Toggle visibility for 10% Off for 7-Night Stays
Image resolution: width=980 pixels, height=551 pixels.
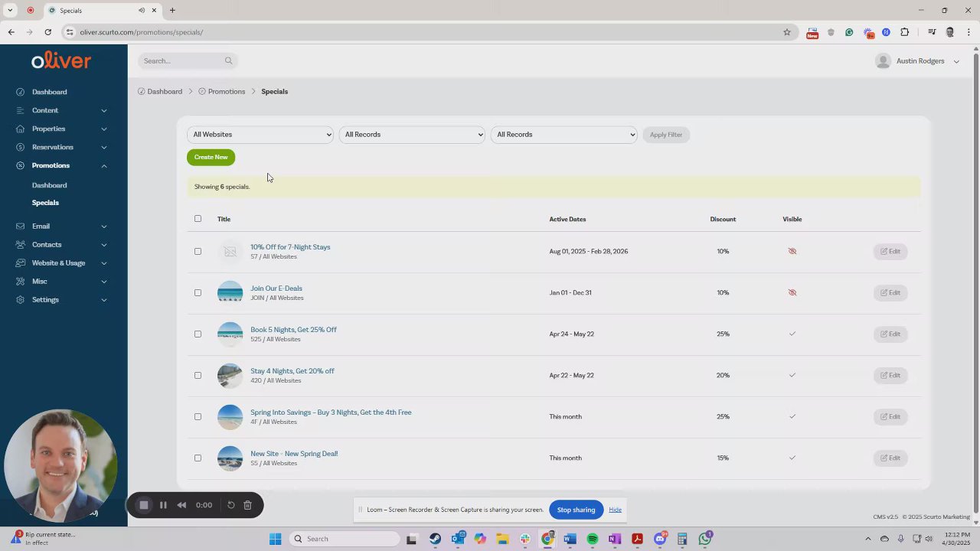[792, 251]
